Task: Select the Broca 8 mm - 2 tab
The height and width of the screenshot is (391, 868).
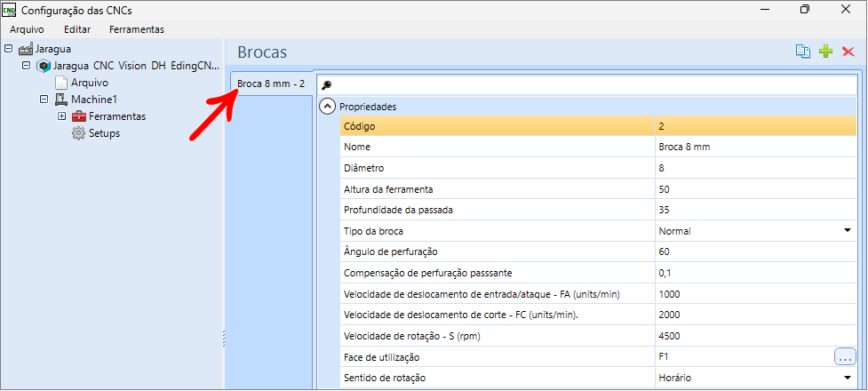Action: (271, 84)
